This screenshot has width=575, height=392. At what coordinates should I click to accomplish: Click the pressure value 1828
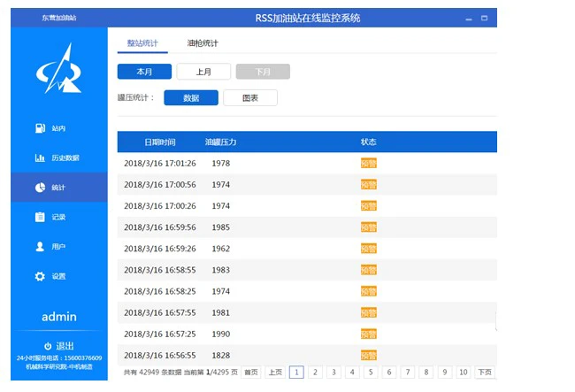[221, 356]
